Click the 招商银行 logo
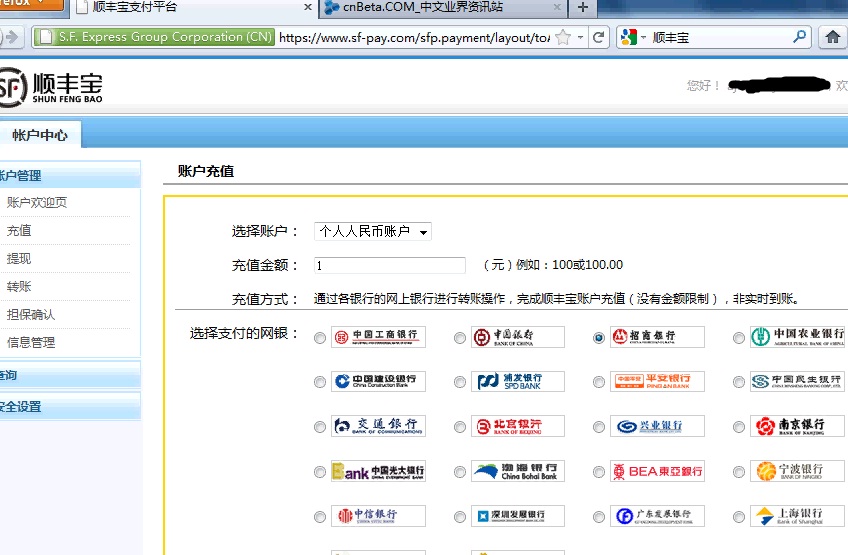This screenshot has width=848, height=555. pos(657,336)
